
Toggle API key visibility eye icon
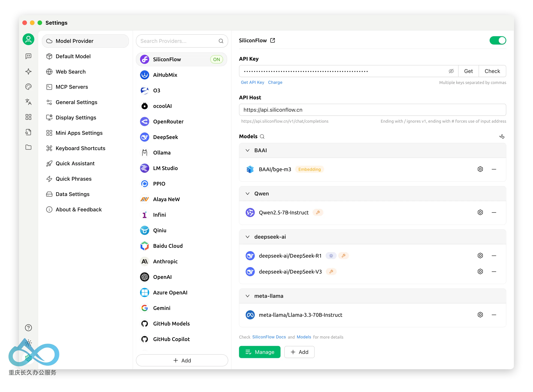pyautogui.click(x=451, y=71)
